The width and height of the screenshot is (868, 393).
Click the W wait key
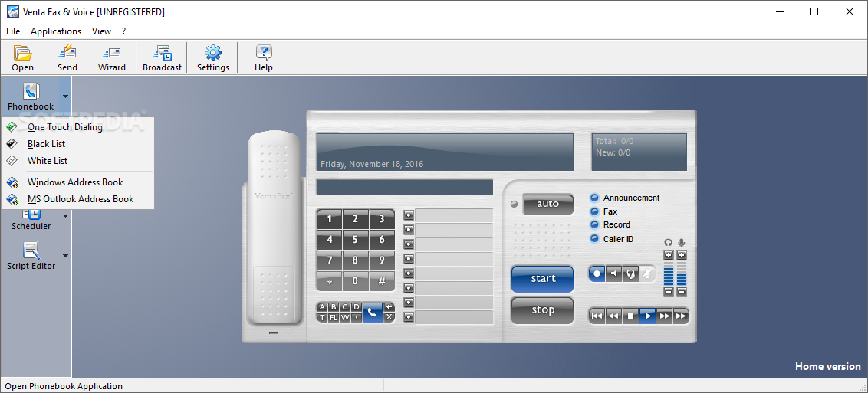[x=345, y=317]
